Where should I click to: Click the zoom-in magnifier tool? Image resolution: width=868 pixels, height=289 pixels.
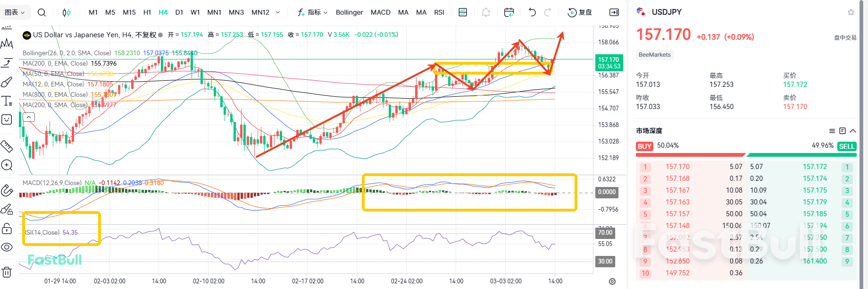coord(7,165)
